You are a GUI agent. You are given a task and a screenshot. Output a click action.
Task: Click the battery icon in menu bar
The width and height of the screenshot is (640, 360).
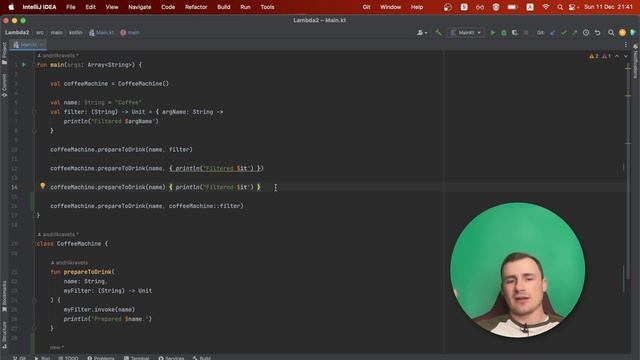512,7
